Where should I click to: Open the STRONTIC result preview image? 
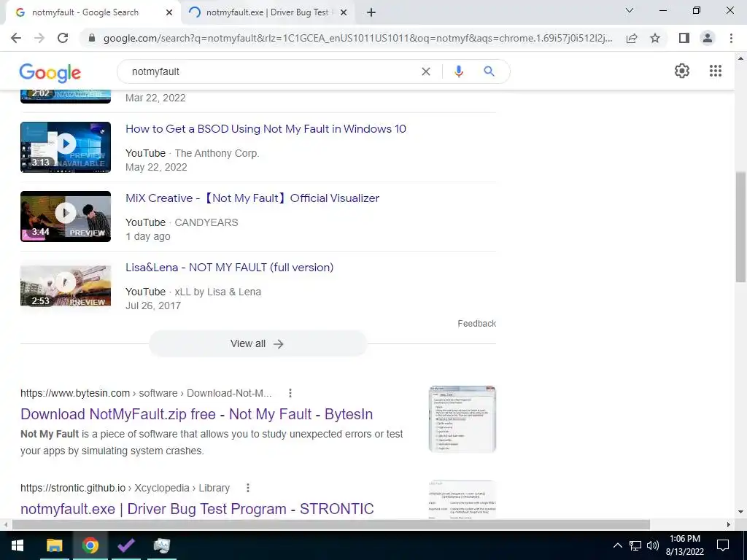point(462,499)
